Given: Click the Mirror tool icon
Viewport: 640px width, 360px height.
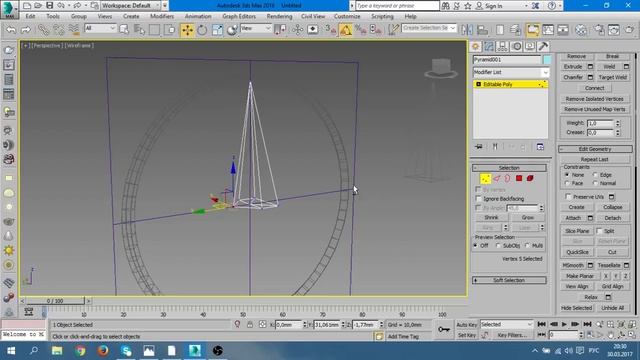Looking at the screenshot, I should 467,30.
